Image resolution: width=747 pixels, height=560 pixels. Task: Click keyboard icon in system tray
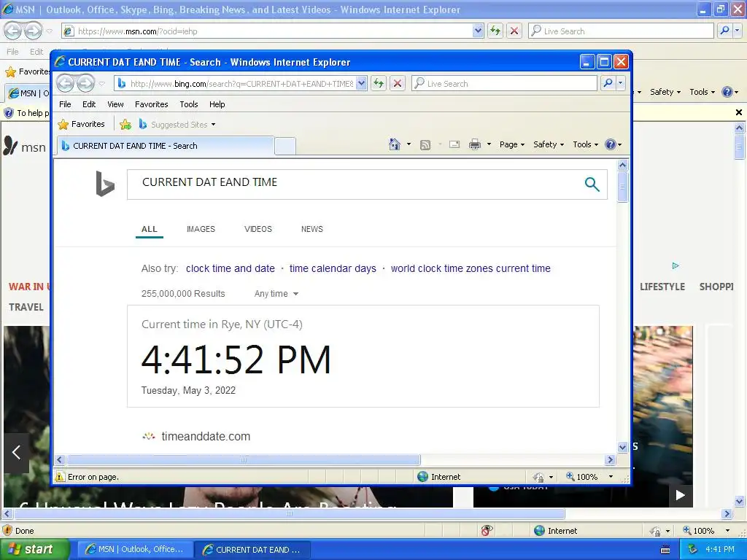665,550
